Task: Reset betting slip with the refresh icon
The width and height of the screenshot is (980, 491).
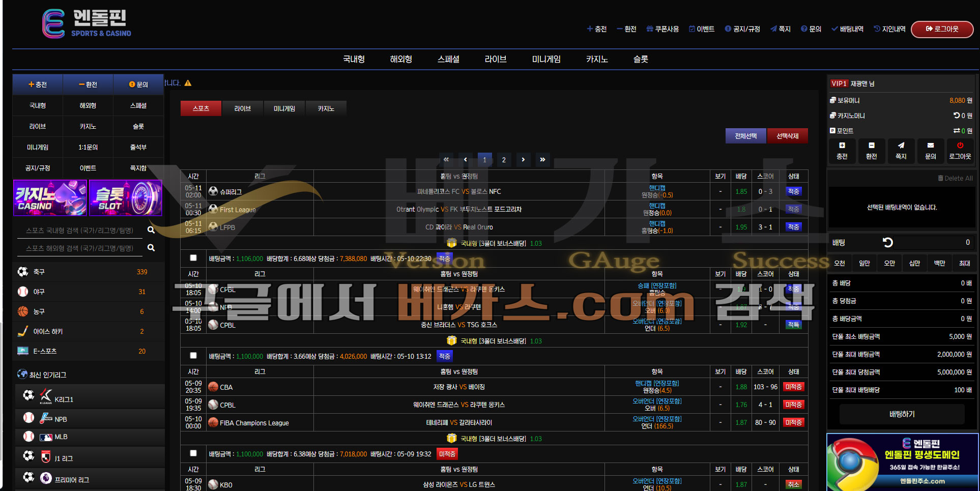Action: tap(888, 243)
